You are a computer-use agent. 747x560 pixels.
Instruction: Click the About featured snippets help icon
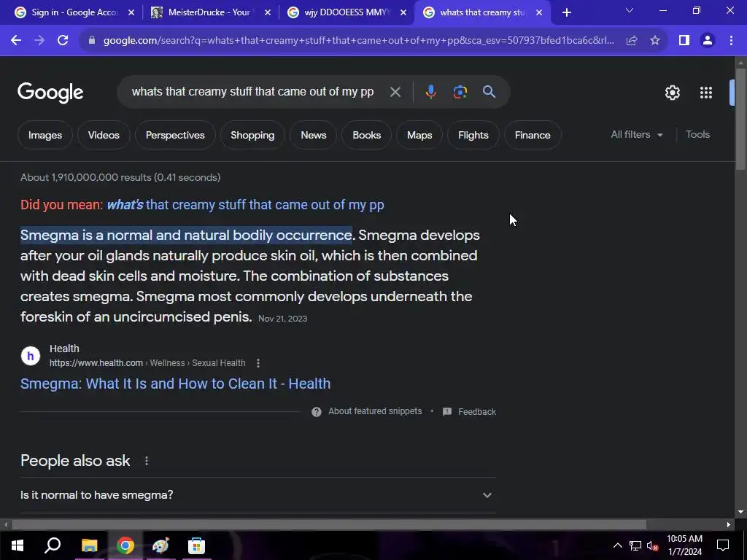tap(317, 412)
